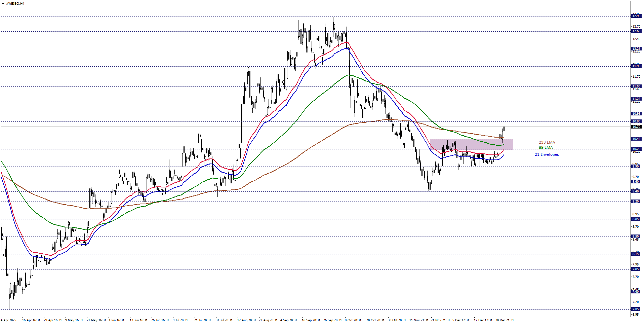This screenshot has width=644, height=324.
Task: Click the 12.90 price level tag
Action: pyautogui.click(x=636, y=16)
